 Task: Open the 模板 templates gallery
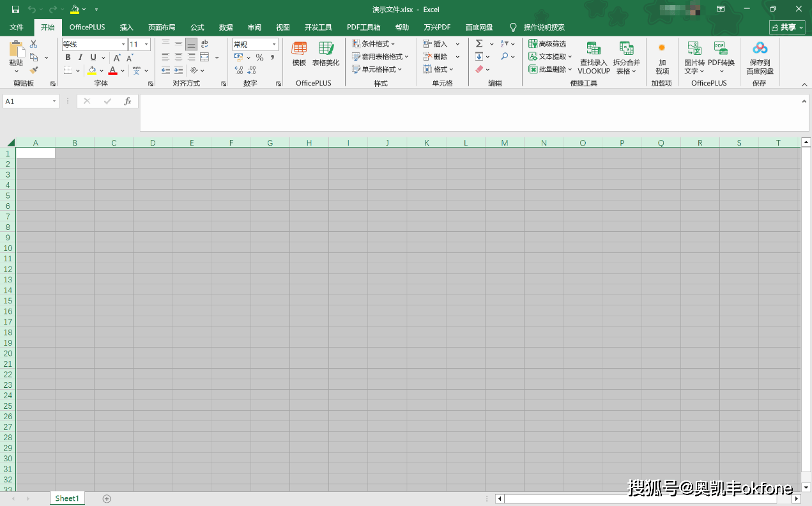299,54
